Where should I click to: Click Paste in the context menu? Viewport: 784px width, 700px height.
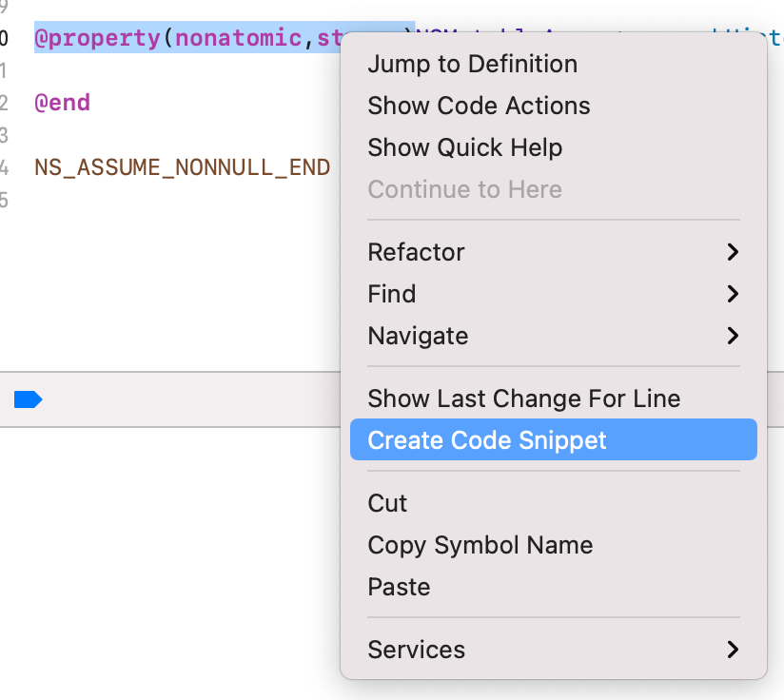point(399,587)
